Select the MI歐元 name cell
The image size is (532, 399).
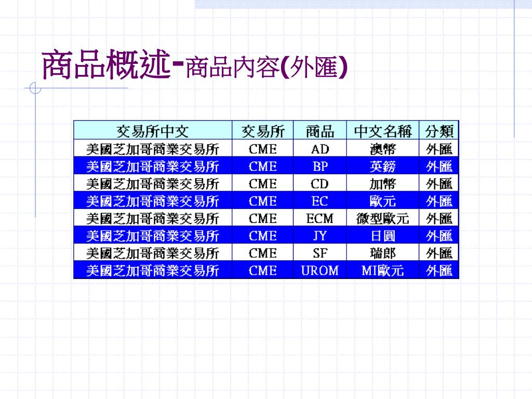click(383, 270)
